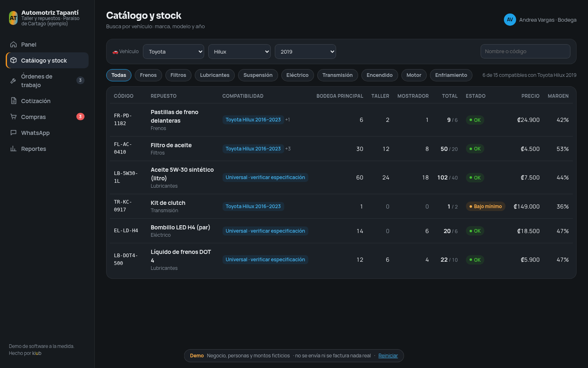Open the 2019 year dropdown
588x368 pixels.
[x=305, y=52]
